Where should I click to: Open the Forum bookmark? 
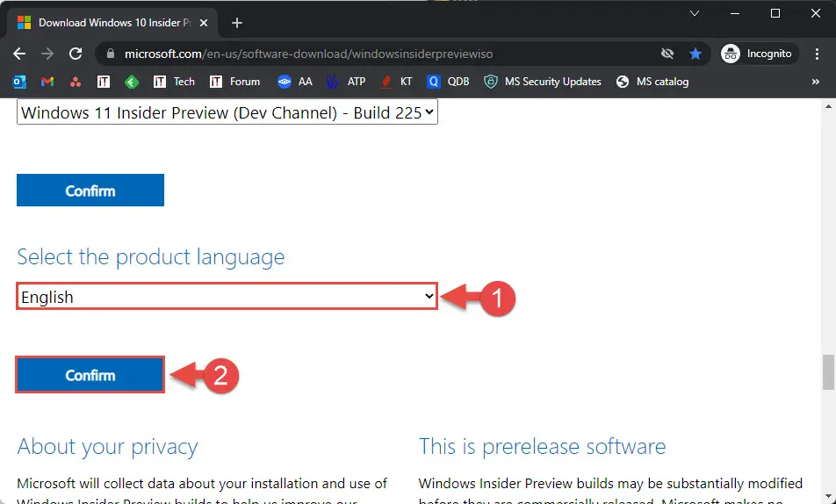coord(234,82)
